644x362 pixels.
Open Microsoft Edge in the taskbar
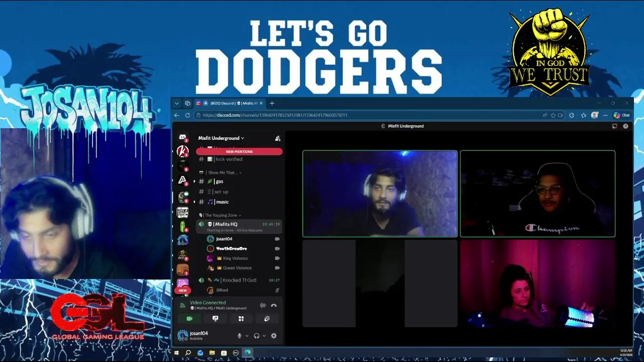click(248, 352)
